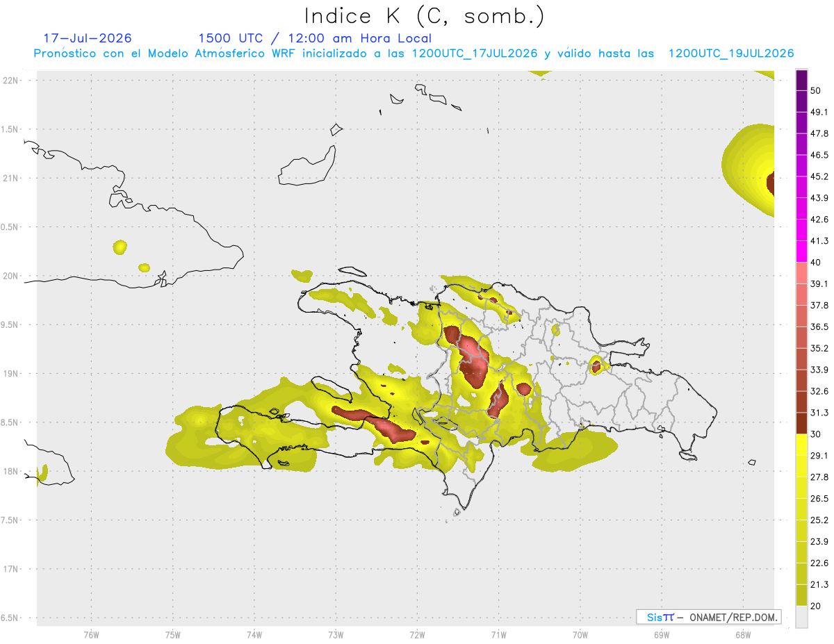Click the legend value "31.3"
The image size is (834, 644).
(x=819, y=413)
